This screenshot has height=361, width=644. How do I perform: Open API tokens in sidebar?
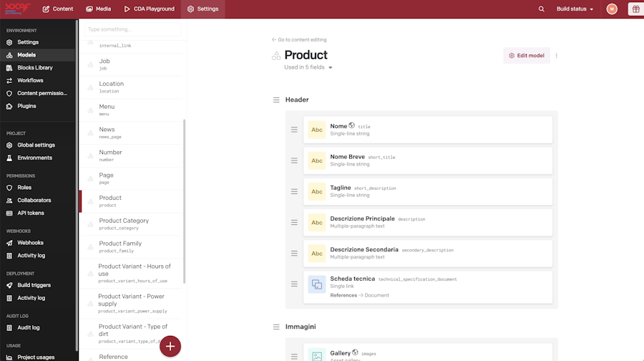pyautogui.click(x=37, y=213)
